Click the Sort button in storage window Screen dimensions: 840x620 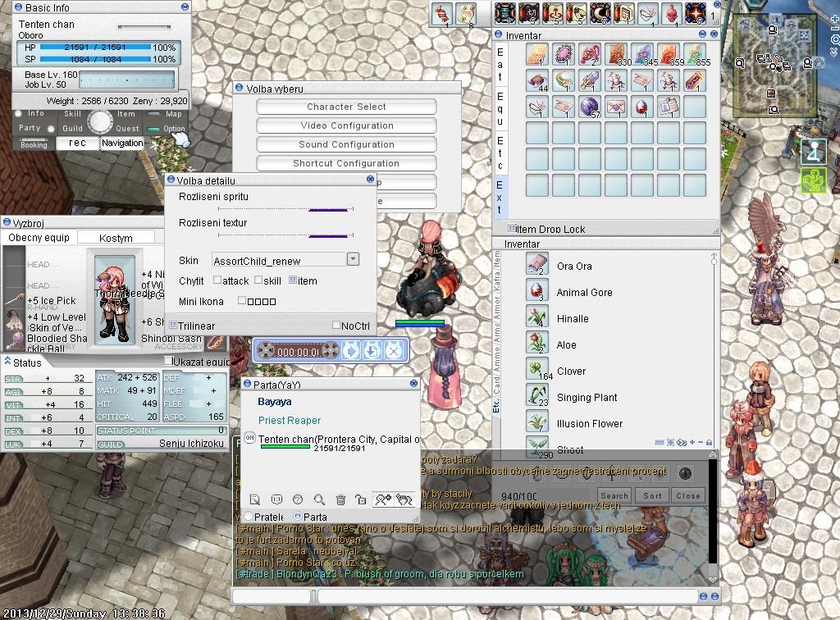point(652,496)
